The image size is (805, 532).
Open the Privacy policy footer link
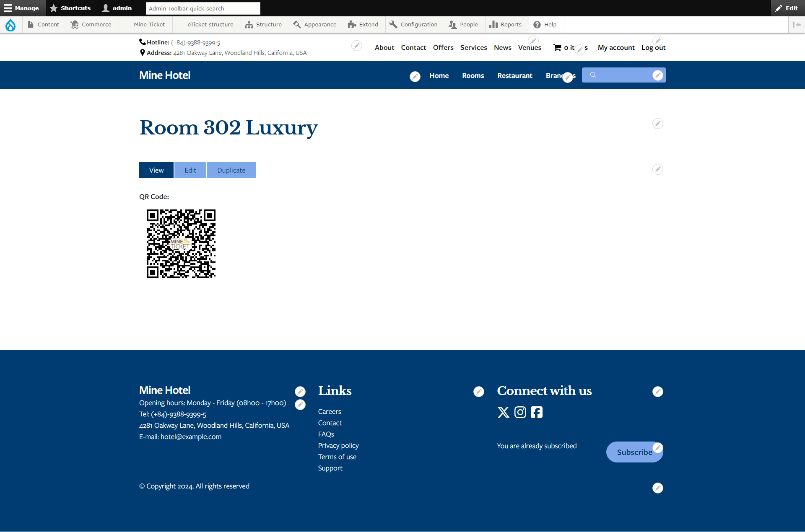(338, 446)
